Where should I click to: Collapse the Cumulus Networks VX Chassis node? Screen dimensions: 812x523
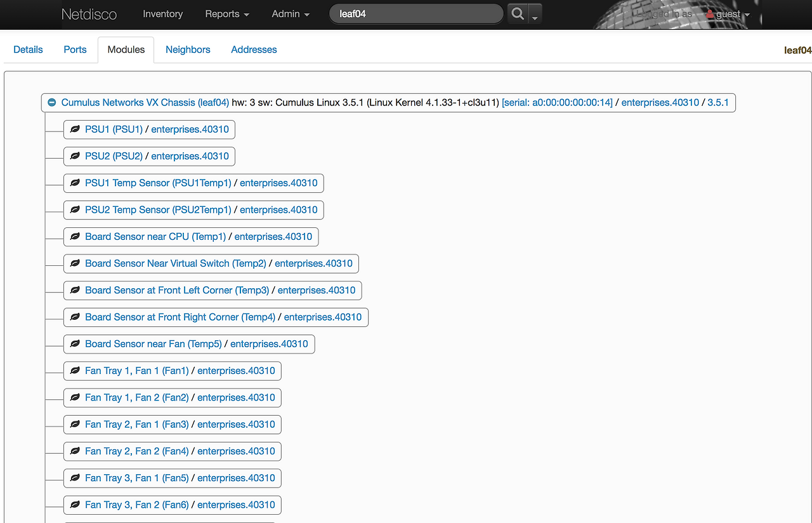52,103
